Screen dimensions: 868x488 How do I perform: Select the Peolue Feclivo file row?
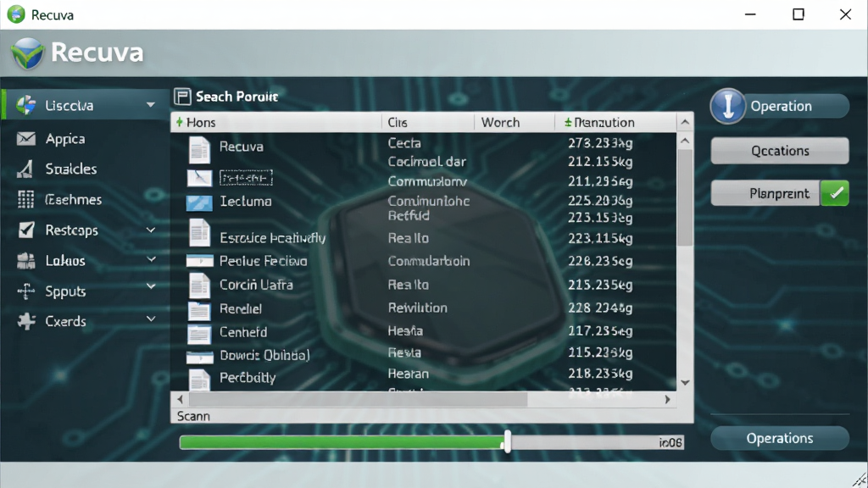tap(424, 261)
